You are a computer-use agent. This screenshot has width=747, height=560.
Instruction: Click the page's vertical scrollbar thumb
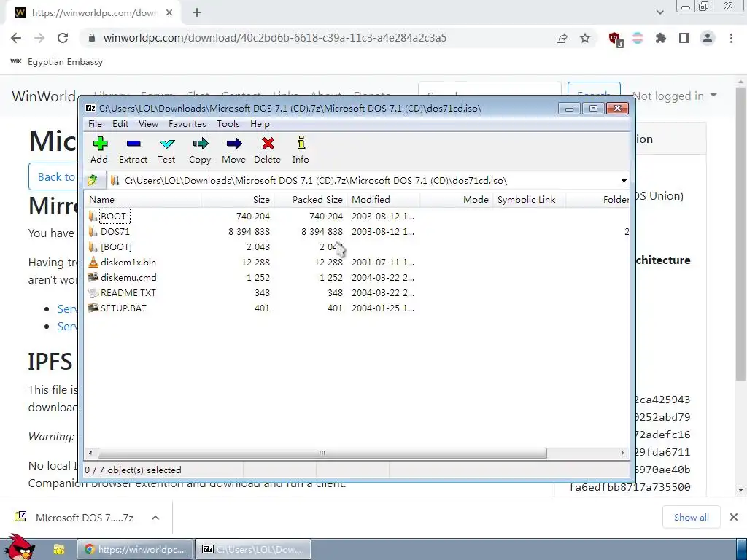pyautogui.click(x=740, y=233)
